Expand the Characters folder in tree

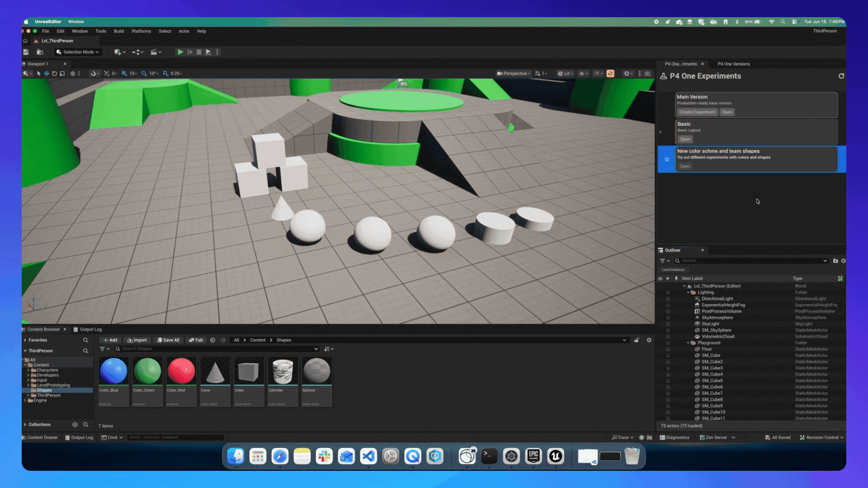coord(28,370)
